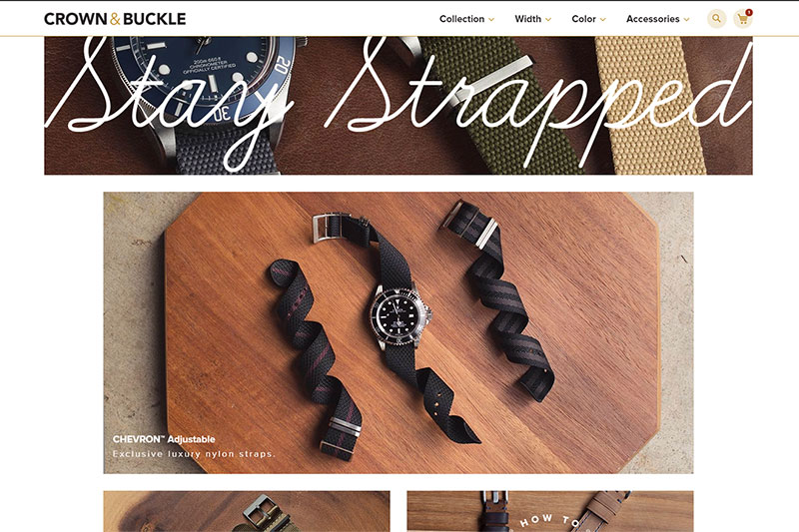Open the 'How To' leather strap tile

click(550, 511)
